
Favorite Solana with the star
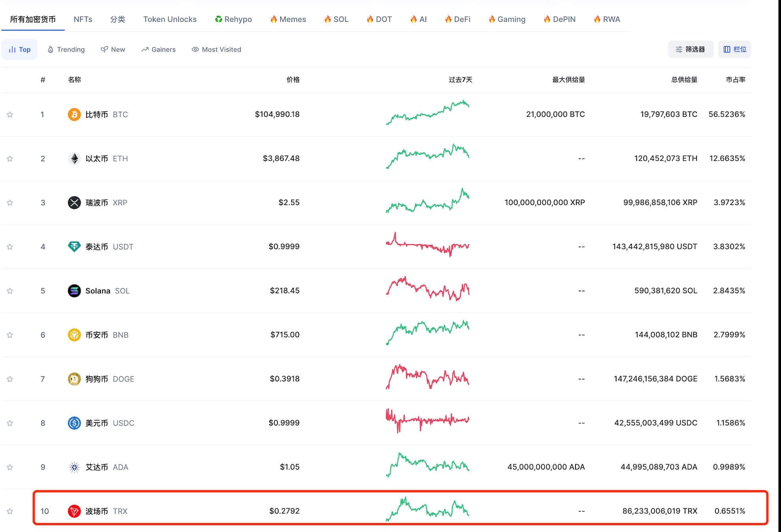pyautogui.click(x=10, y=291)
